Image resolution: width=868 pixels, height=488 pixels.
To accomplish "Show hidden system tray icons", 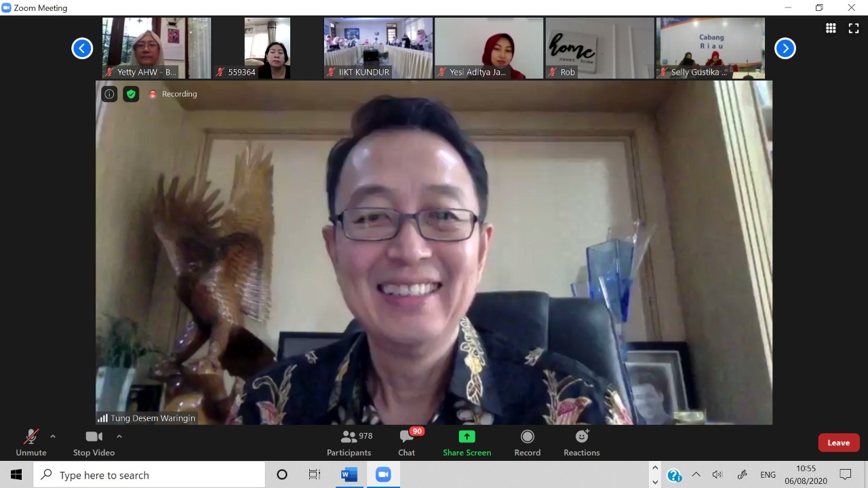I will (x=696, y=474).
